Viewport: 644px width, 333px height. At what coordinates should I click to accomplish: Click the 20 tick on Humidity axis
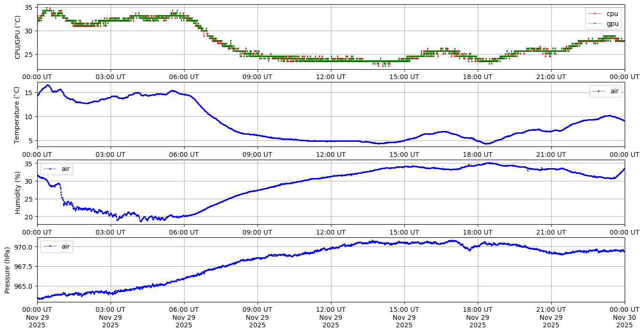(29, 217)
